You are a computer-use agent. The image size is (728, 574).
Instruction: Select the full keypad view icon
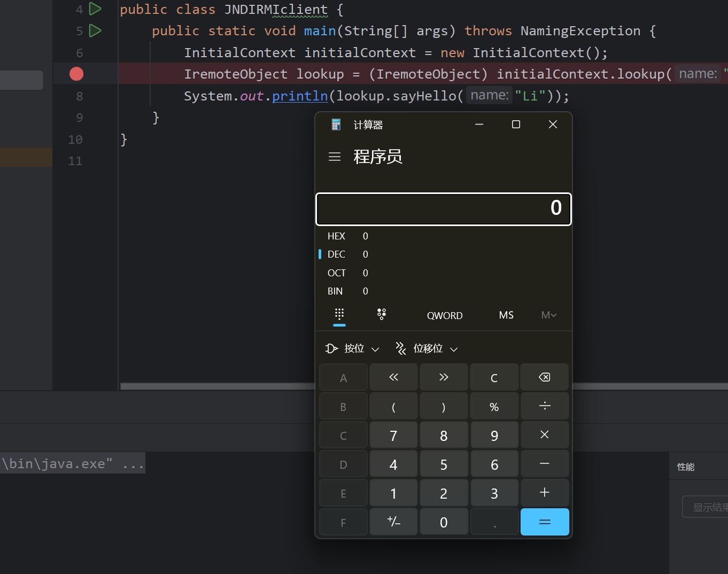tap(339, 315)
